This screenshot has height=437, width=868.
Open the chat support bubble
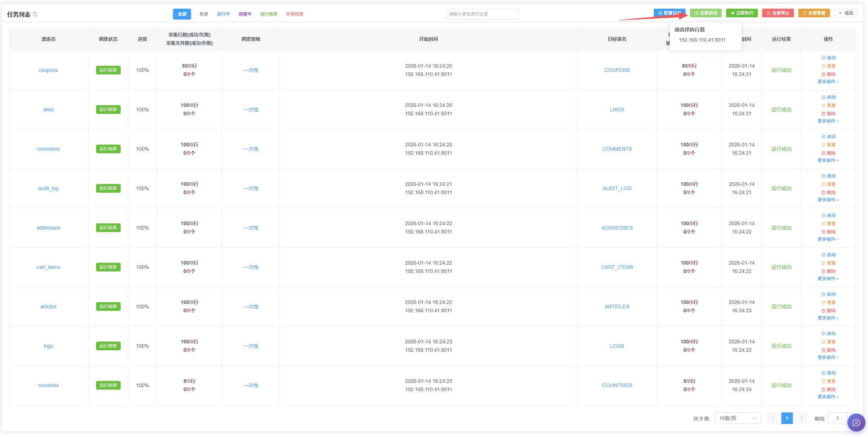(x=856, y=423)
